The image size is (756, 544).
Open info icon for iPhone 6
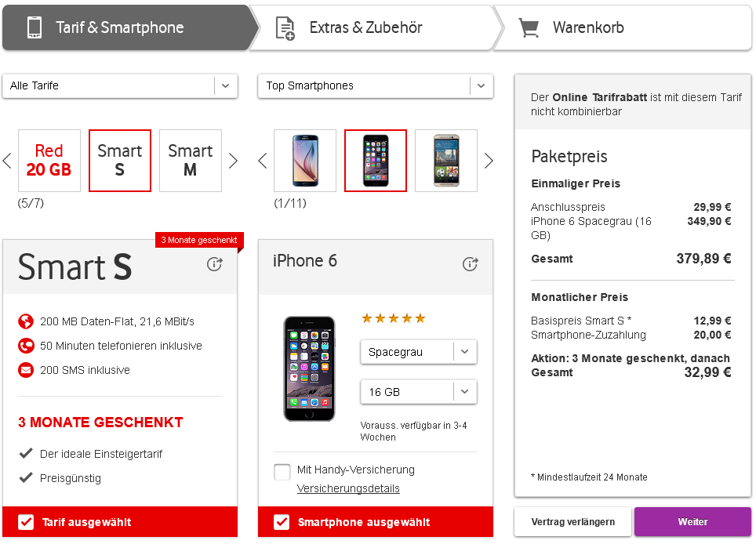[x=470, y=264]
